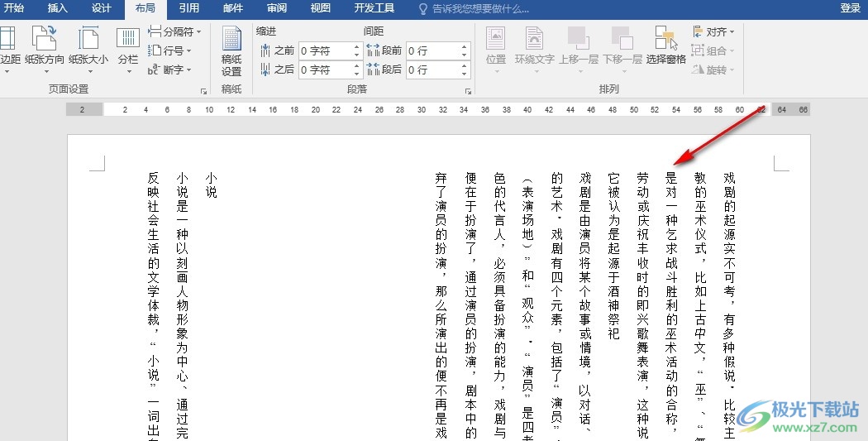The width and height of the screenshot is (868, 441).
Task: Click the column starting 劳动或庆祝丰收时
Action: pyautogui.click(x=642, y=306)
